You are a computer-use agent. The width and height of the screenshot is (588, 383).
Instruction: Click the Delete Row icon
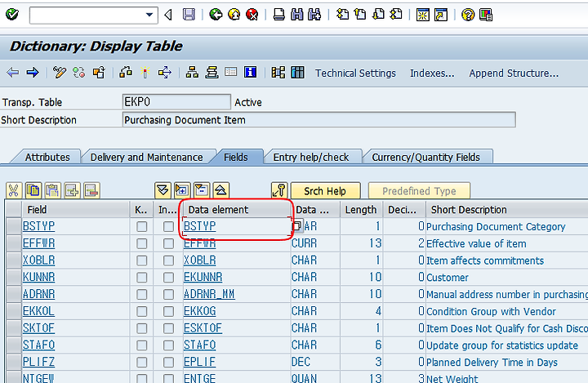[91, 190]
